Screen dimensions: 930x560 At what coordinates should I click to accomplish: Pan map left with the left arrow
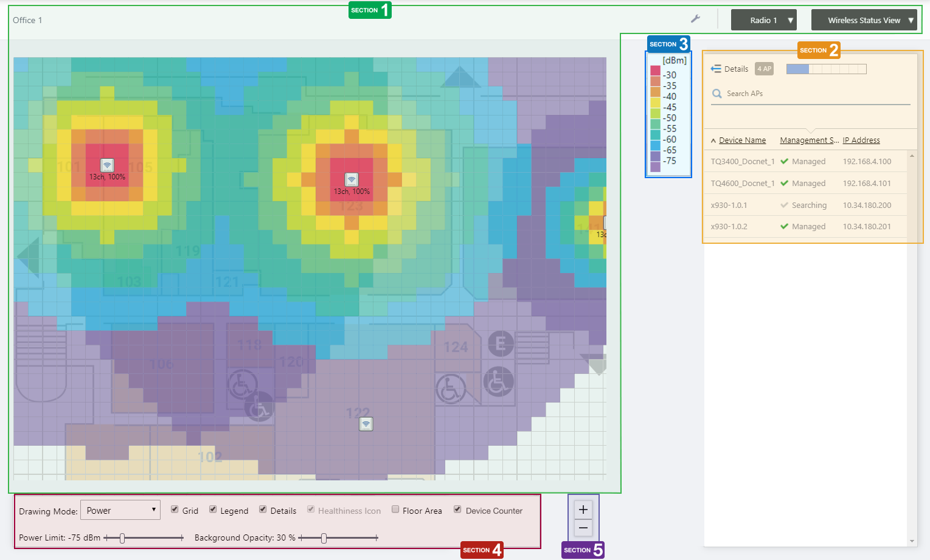(x=29, y=257)
